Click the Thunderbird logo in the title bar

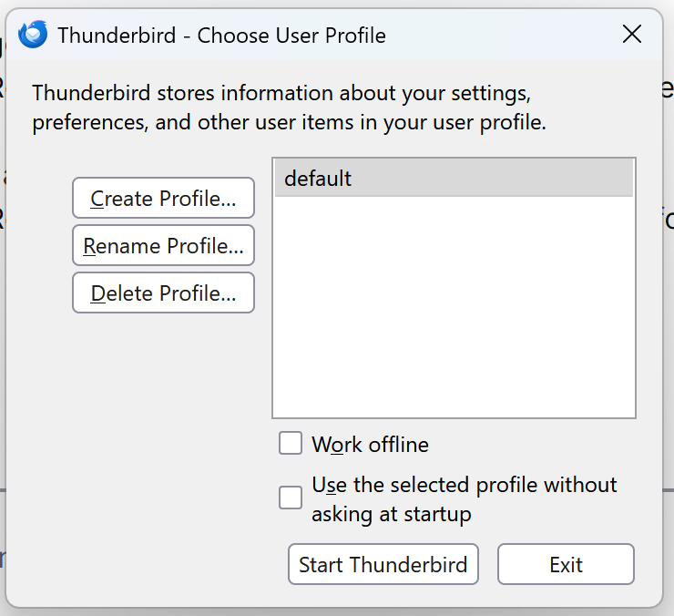tap(33, 36)
